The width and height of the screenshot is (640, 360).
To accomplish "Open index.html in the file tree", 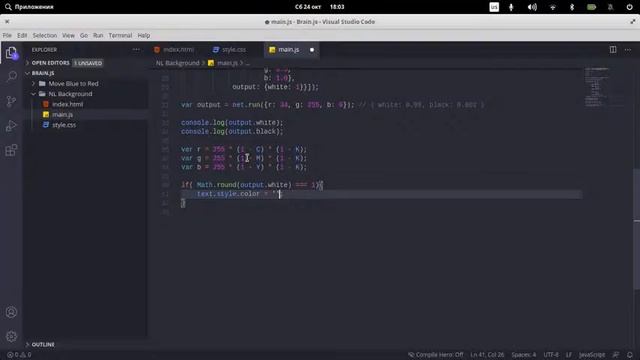I will pos(67,104).
